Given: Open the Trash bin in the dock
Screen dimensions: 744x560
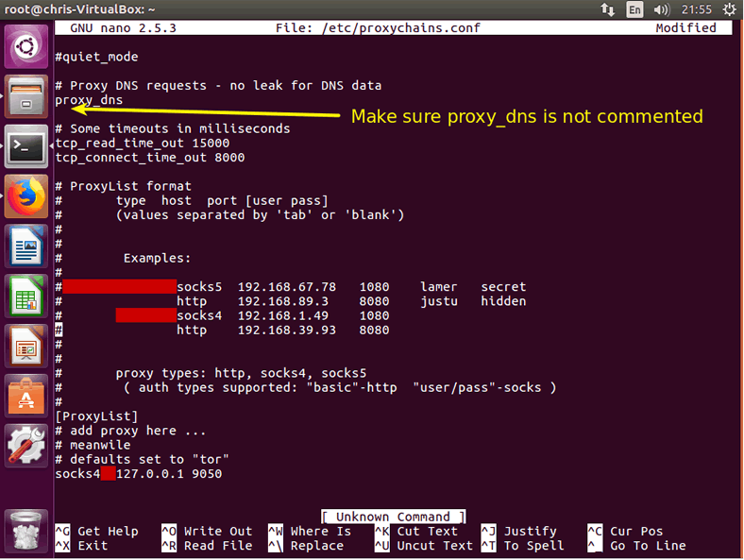Looking at the screenshot, I should (x=26, y=532).
